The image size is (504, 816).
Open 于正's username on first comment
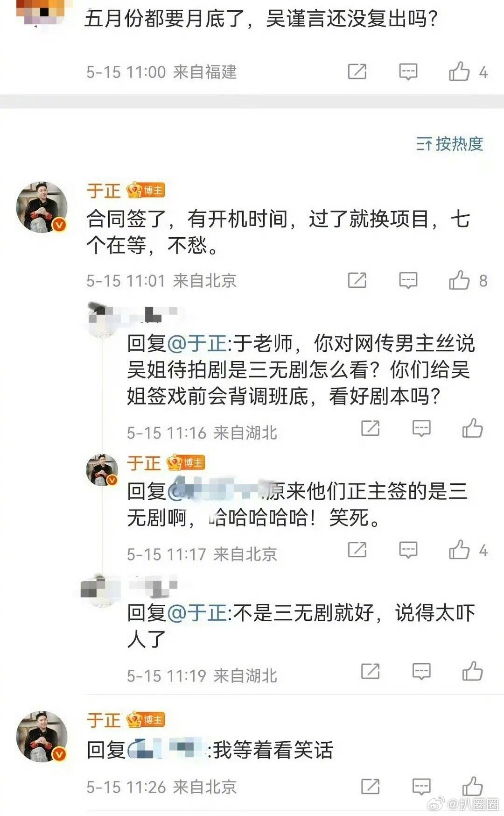pos(104,191)
